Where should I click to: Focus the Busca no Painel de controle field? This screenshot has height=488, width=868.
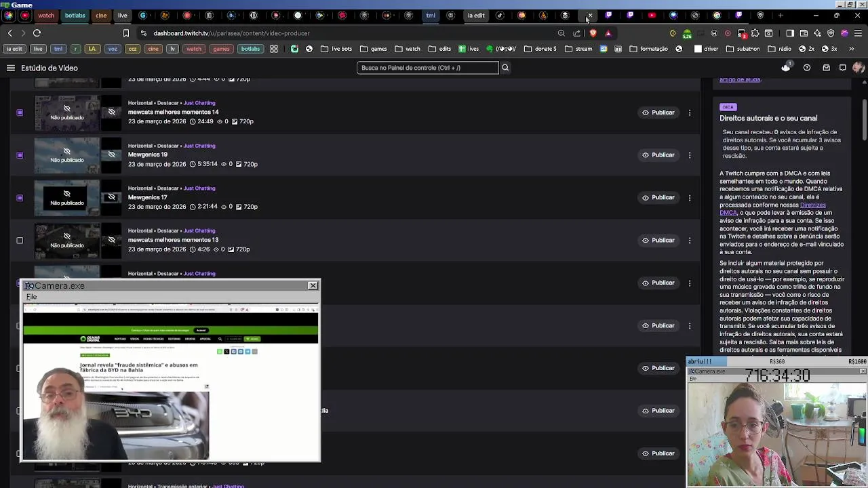pos(428,68)
